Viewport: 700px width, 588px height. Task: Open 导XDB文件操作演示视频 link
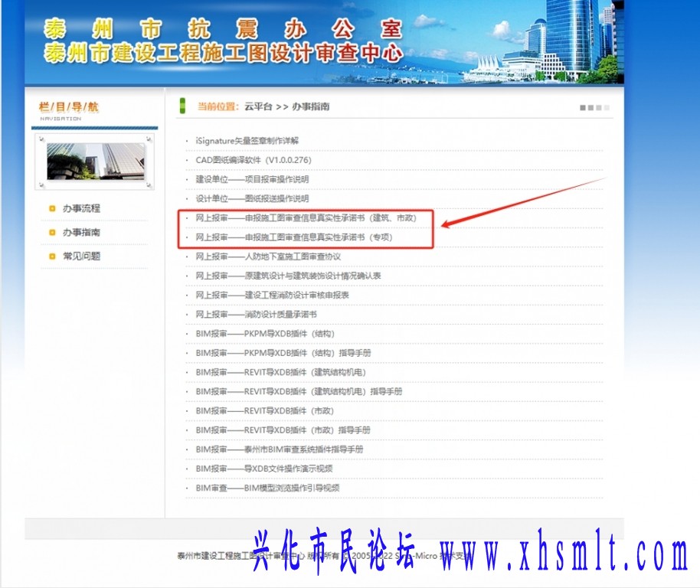pyautogui.click(x=264, y=469)
